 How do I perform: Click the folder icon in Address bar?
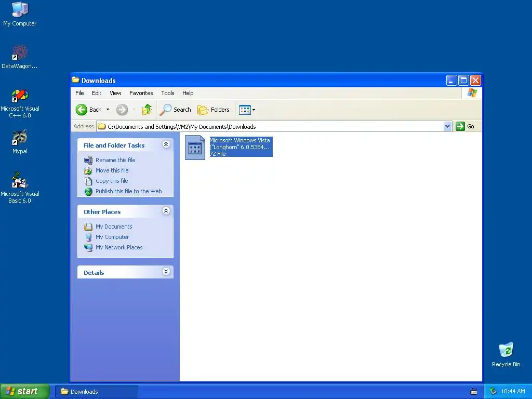pos(101,127)
